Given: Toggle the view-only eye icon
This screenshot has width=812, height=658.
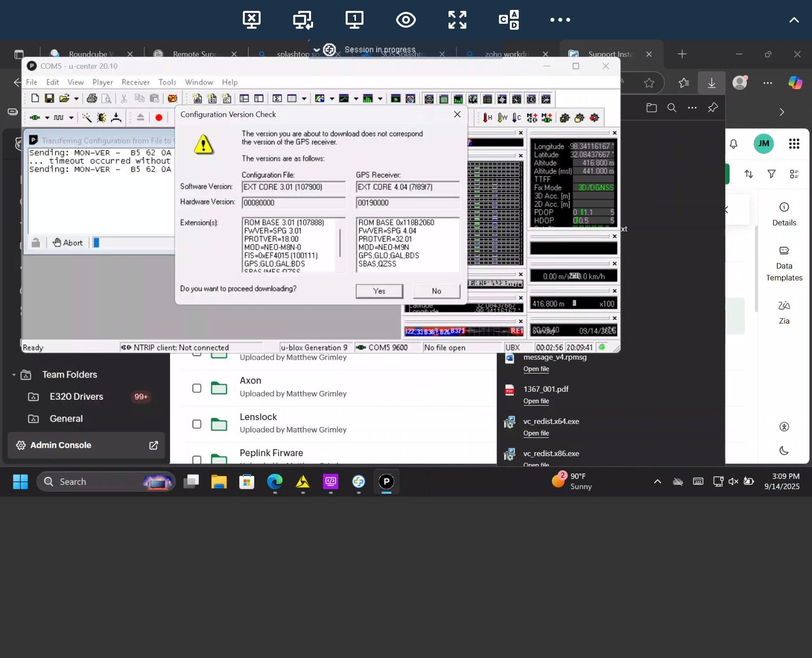Looking at the screenshot, I should (x=406, y=20).
